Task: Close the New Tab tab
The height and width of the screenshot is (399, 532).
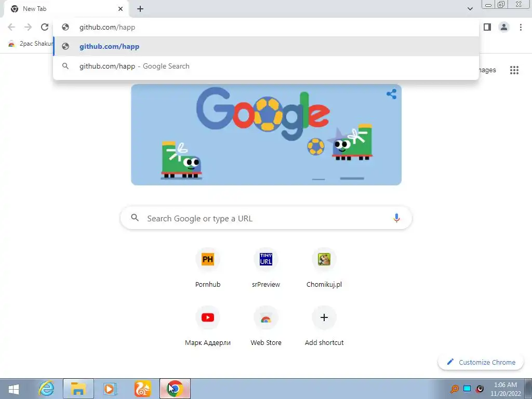Action: [x=121, y=9]
